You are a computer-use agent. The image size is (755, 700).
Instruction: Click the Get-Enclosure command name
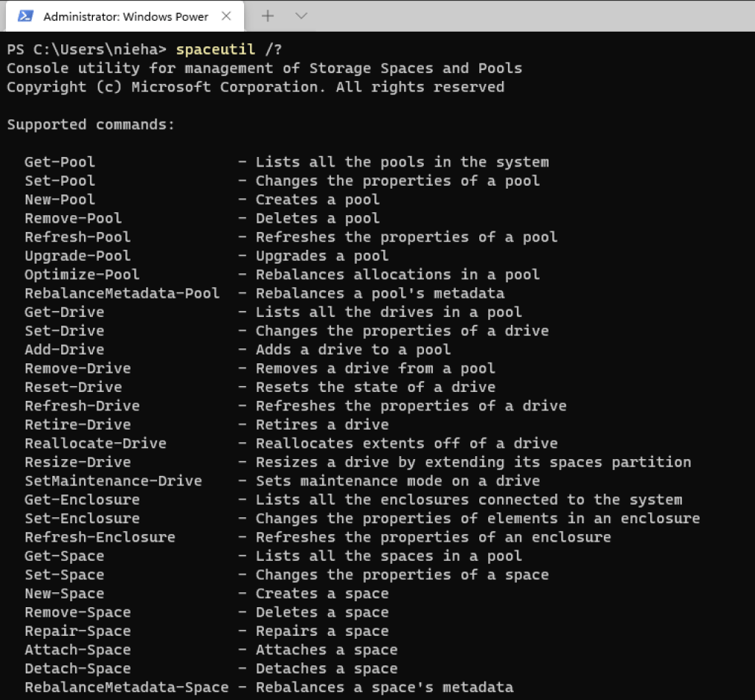82,500
